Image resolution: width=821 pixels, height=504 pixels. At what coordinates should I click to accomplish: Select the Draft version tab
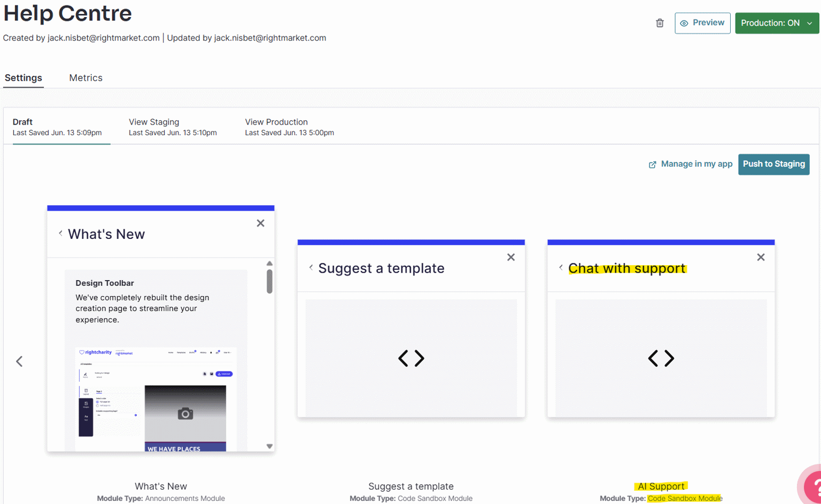[57, 127]
